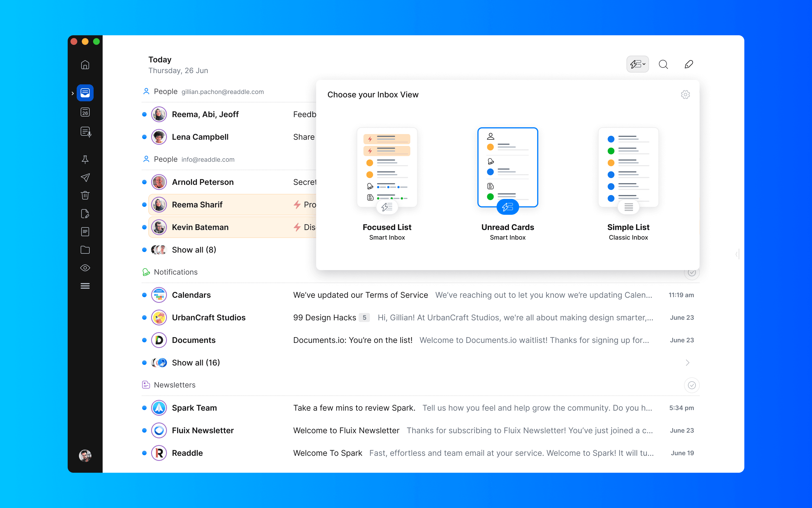
Task: Open the meeting notes microphone icon
Action: point(85,132)
